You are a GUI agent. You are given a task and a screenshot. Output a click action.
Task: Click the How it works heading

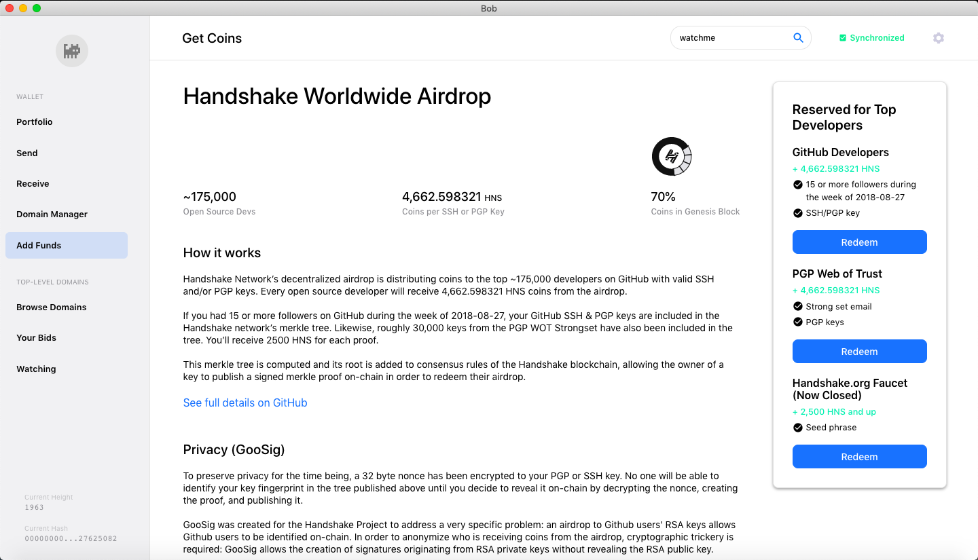tap(222, 253)
